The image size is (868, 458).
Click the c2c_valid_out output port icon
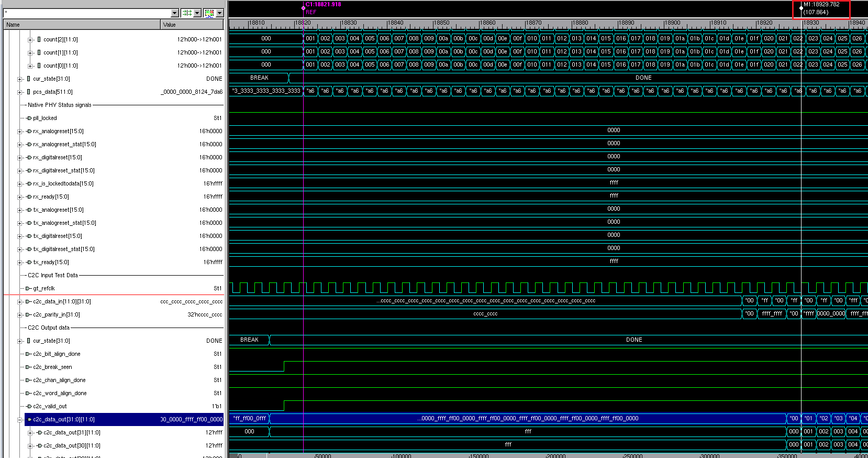tap(29, 406)
